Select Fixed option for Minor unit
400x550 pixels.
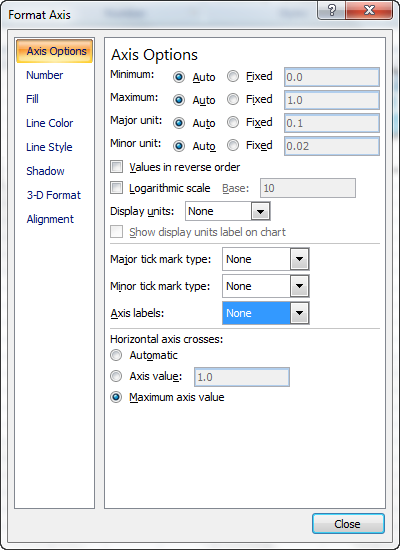[x=233, y=145]
